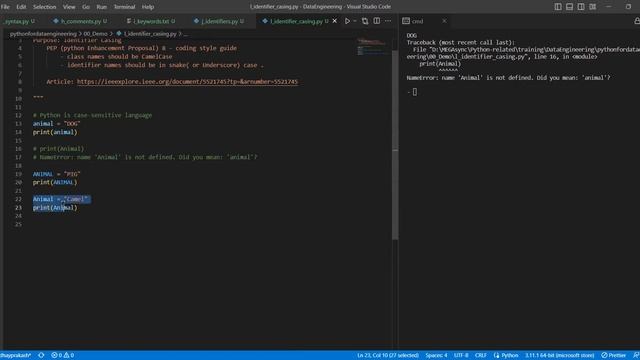Change encoding via UTF-8 status item
This screenshot has width=640, height=360.
click(x=461, y=356)
